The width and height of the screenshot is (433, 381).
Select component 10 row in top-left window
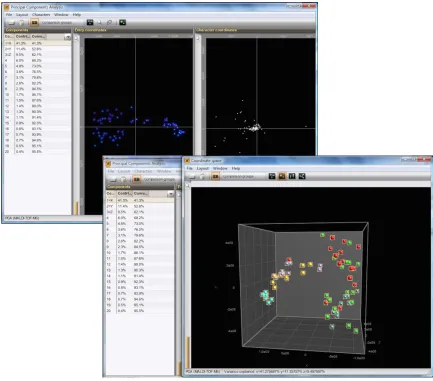(x=37, y=95)
